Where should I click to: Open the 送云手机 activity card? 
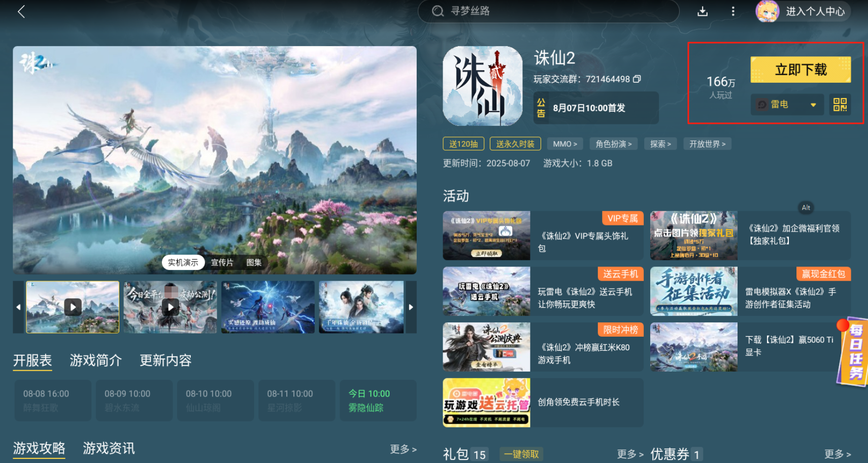[543, 291]
